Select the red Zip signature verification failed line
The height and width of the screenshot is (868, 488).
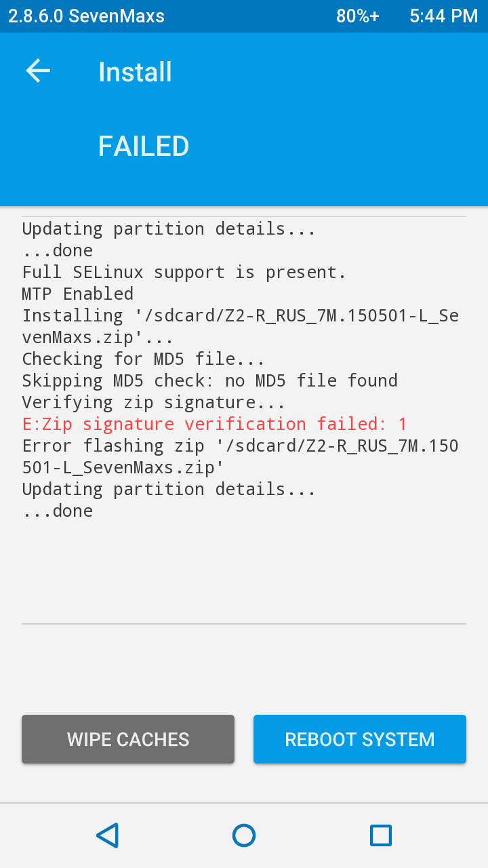pyautogui.click(x=215, y=425)
